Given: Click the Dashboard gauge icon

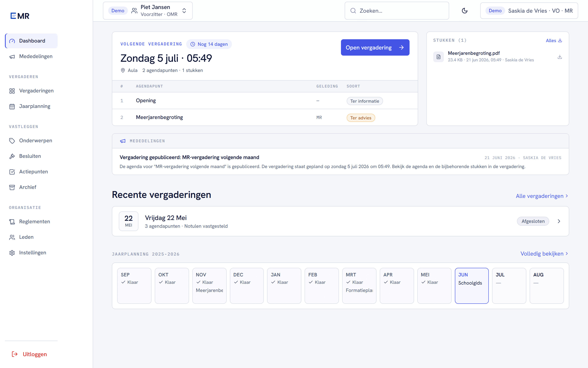Looking at the screenshot, I should tap(12, 41).
